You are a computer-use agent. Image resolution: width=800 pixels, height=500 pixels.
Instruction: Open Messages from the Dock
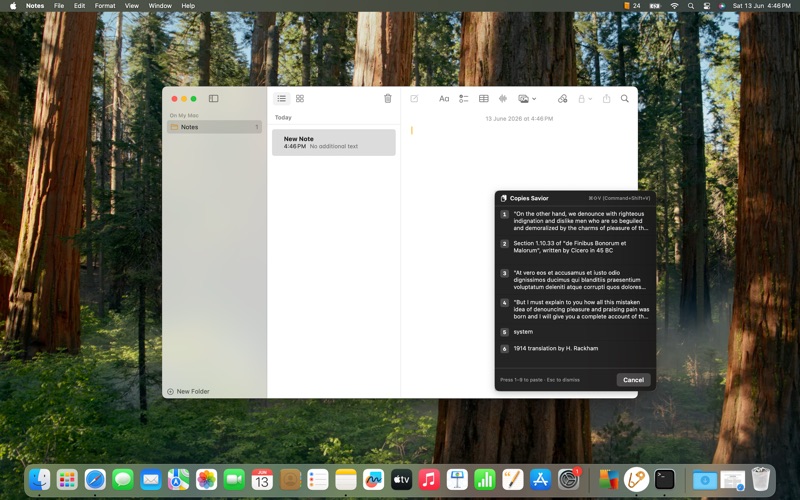(x=123, y=480)
